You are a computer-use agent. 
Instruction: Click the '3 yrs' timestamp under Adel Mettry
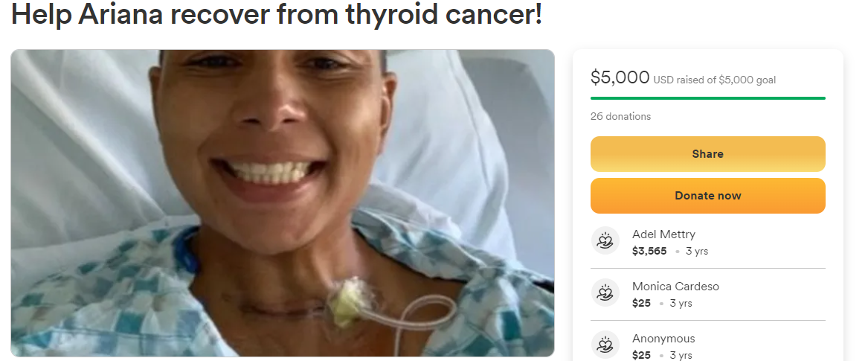coord(697,252)
